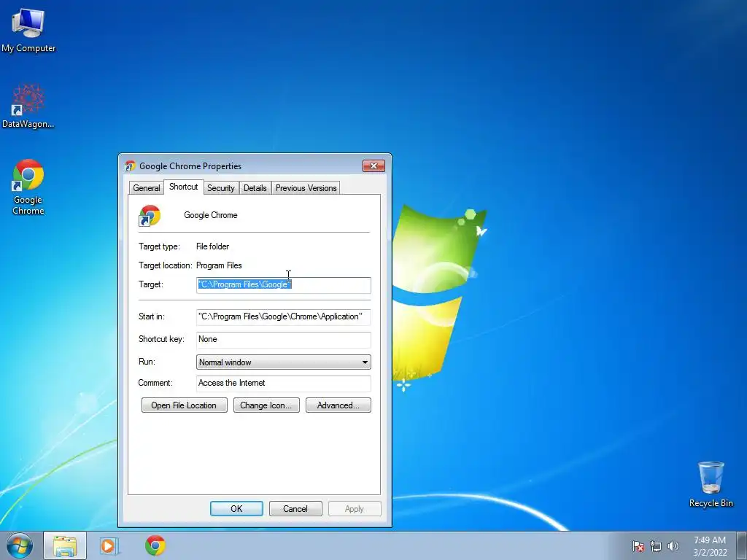Click the Start in field
This screenshot has height=560, width=747.
[x=284, y=316]
